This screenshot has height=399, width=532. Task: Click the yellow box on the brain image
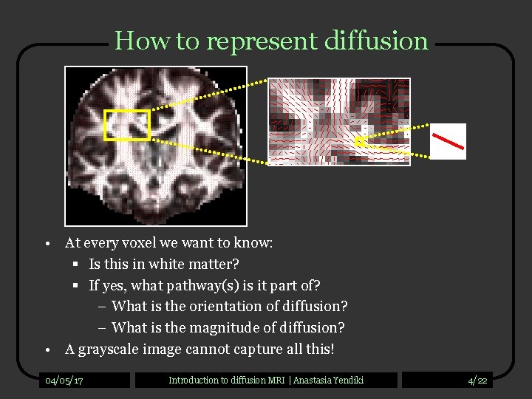(x=127, y=125)
